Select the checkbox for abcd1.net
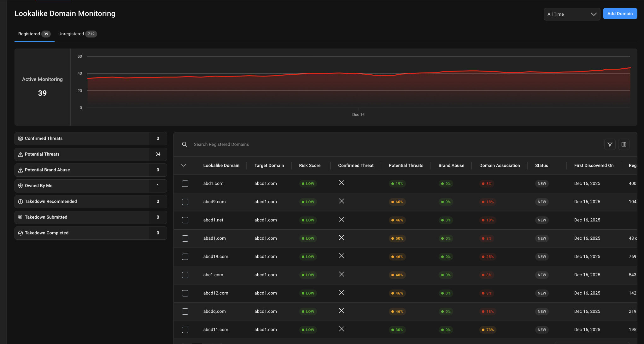644x344 pixels. pos(185,220)
